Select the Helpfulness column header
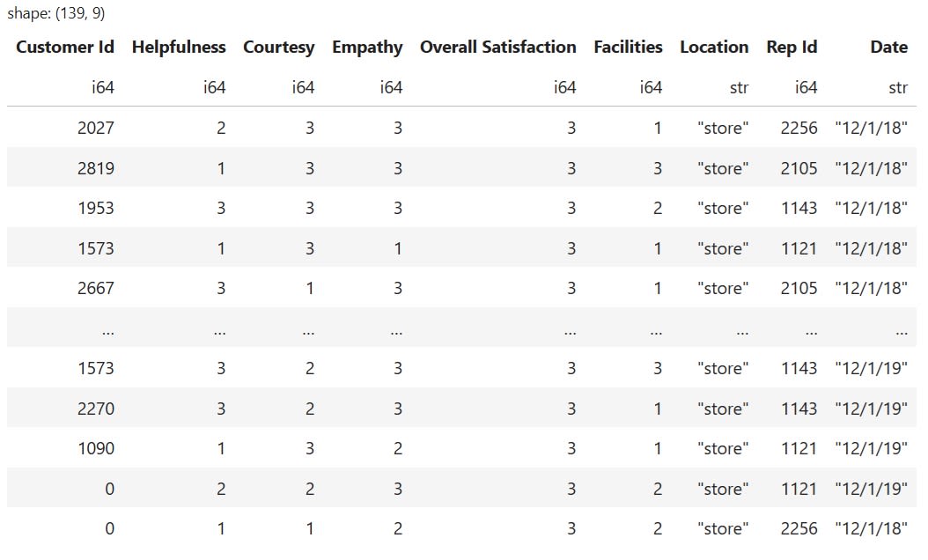 click(179, 48)
